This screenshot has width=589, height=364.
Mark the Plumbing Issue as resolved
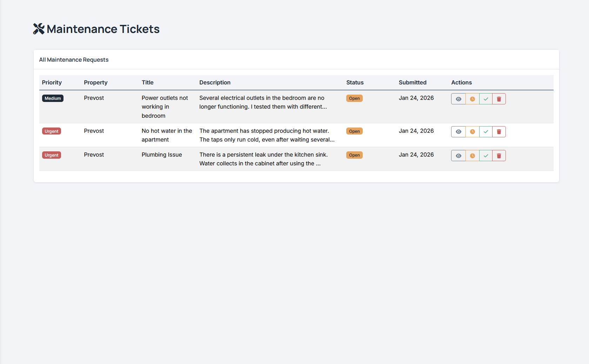[486, 155]
